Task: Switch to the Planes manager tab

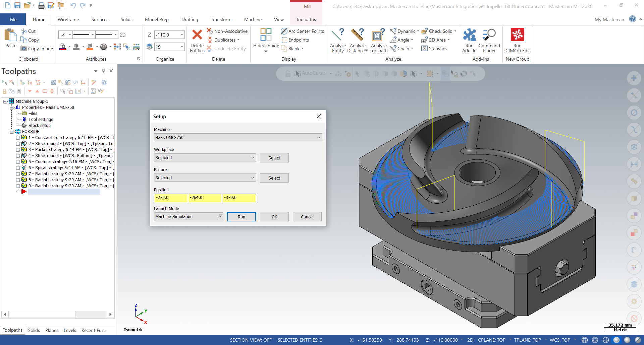Action: click(52, 330)
